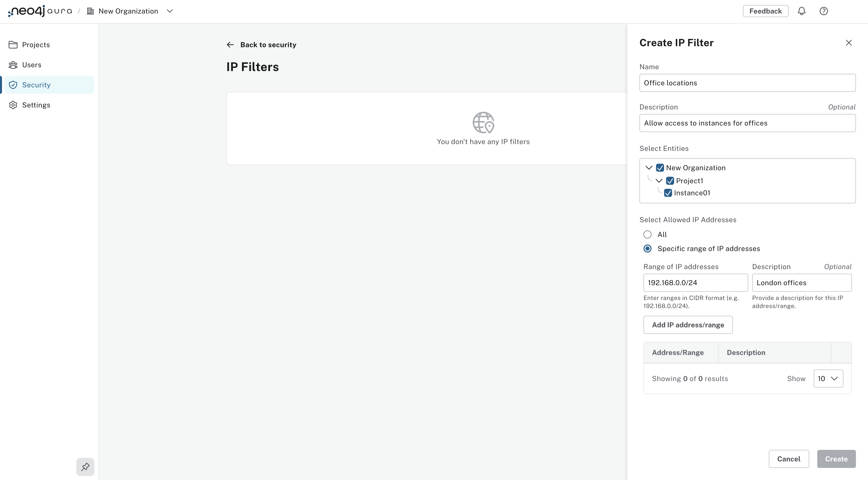Click the Range of IP addresses field
Screen dimensions: 868x480
(x=695, y=283)
